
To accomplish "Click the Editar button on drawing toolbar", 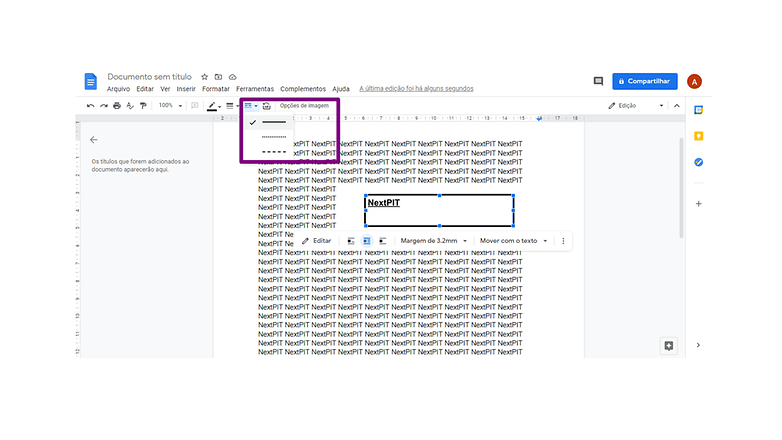I will (316, 241).
